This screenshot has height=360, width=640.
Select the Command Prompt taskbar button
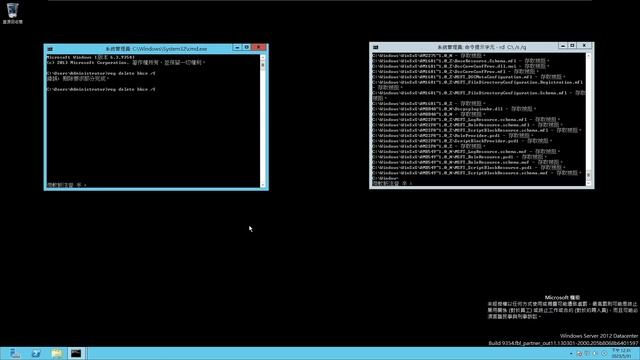(x=76, y=353)
